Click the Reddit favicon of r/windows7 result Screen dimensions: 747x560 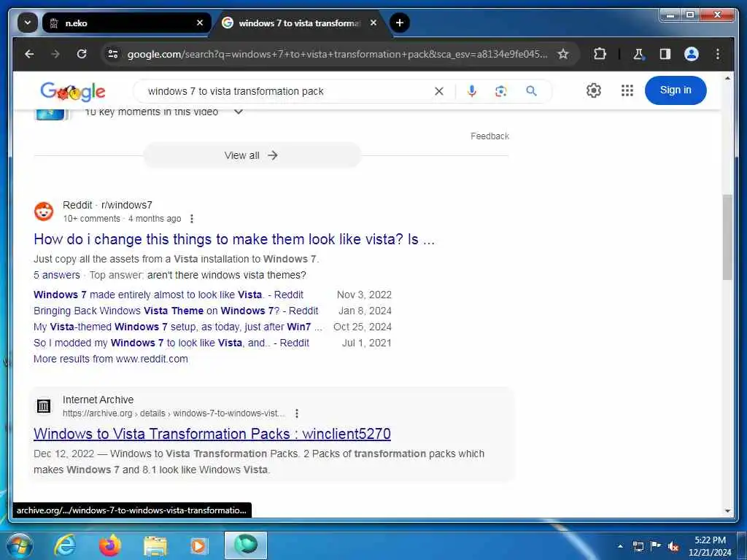click(44, 211)
